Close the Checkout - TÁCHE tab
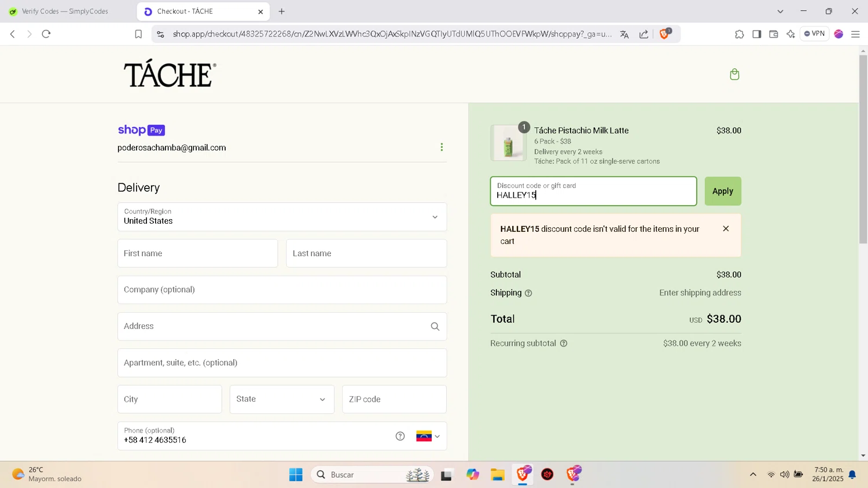The image size is (868, 488). [x=260, y=12]
